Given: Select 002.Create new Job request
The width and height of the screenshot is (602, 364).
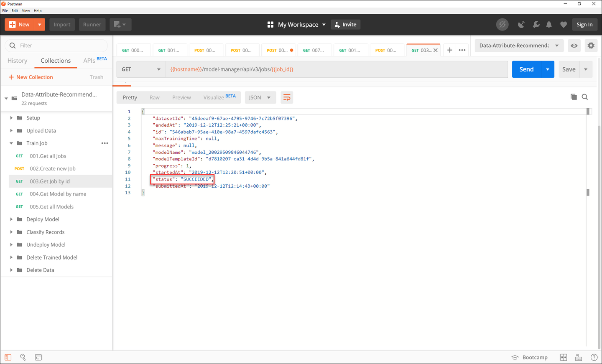Looking at the screenshot, I should (60, 169).
